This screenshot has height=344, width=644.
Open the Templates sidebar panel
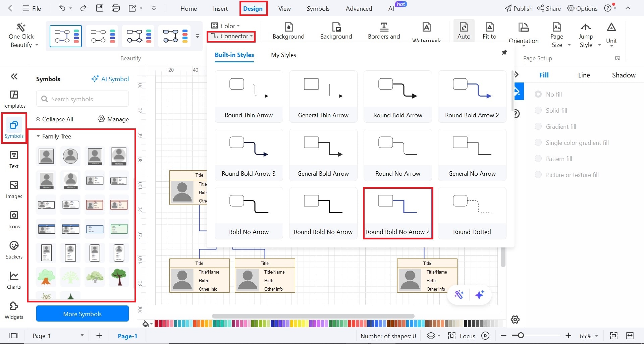[x=14, y=99]
